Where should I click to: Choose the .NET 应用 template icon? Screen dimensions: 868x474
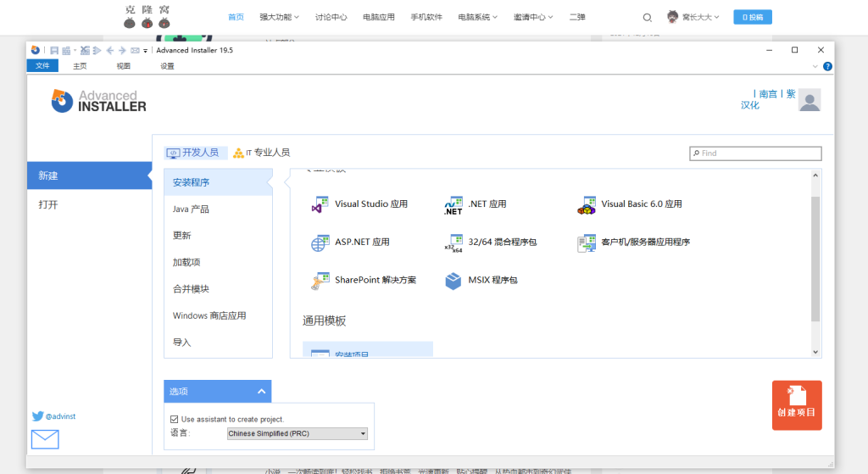point(453,205)
